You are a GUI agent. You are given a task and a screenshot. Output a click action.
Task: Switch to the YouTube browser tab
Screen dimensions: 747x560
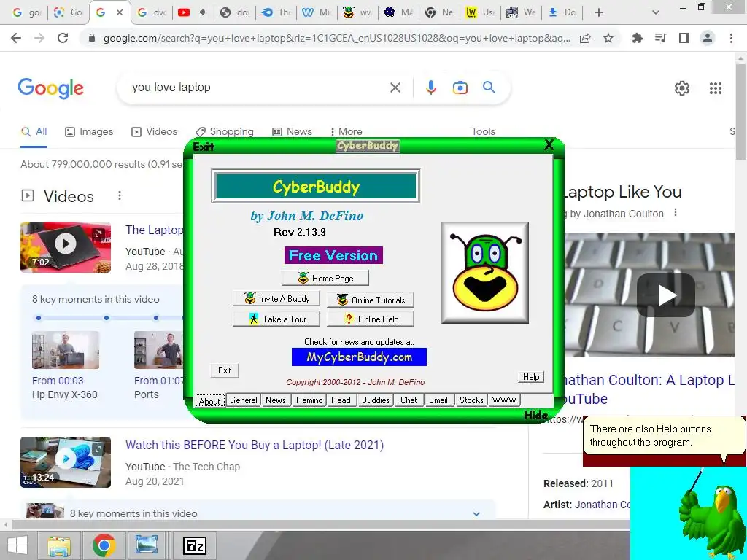[192, 13]
